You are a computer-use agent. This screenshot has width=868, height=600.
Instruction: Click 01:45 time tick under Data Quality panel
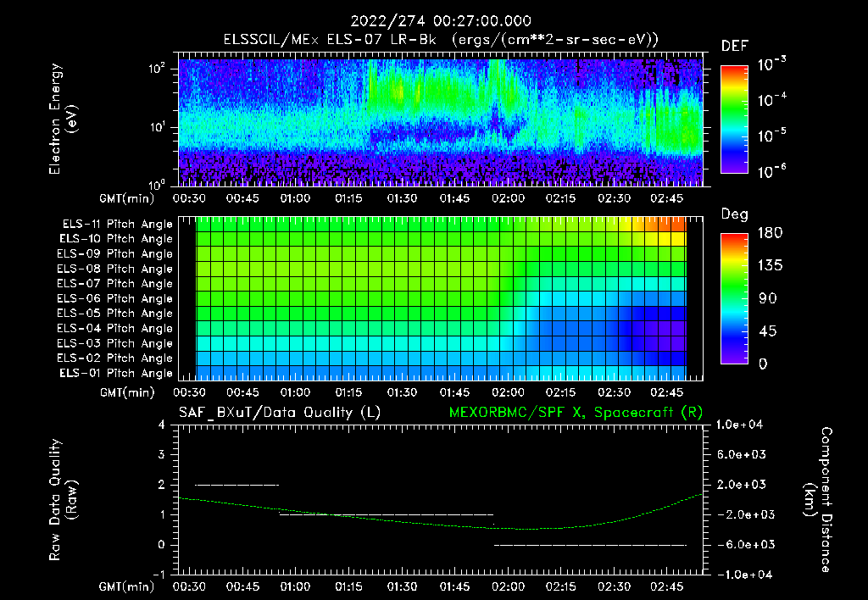pyautogui.click(x=454, y=586)
